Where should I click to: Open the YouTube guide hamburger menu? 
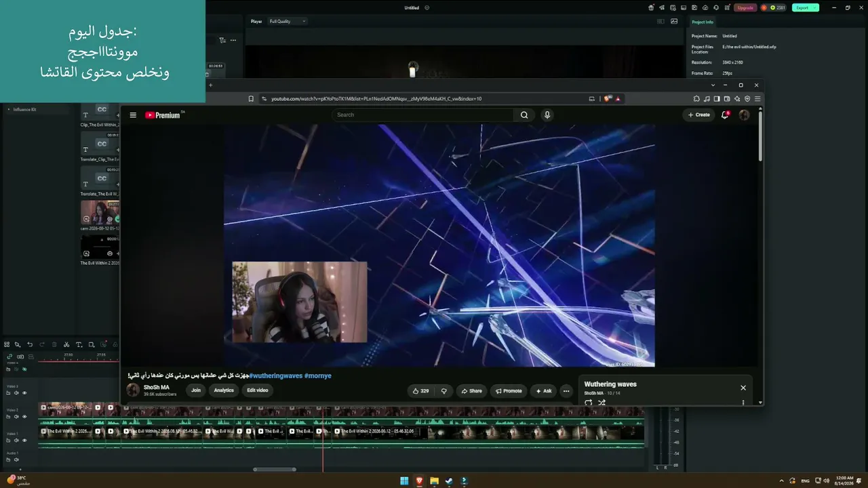pyautogui.click(x=133, y=115)
